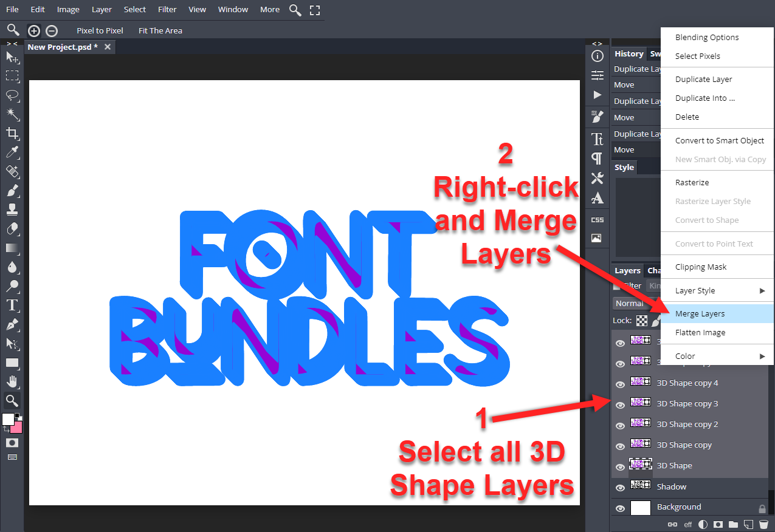775x532 pixels.
Task: Open the Properties sliders panel icon
Action: 598,75
